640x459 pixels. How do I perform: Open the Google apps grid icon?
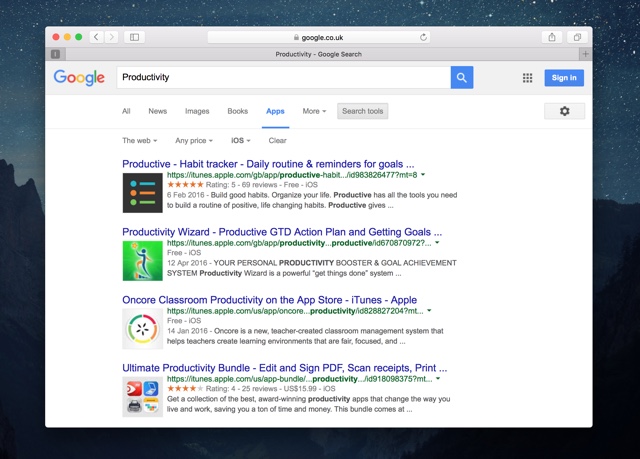click(x=527, y=78)
